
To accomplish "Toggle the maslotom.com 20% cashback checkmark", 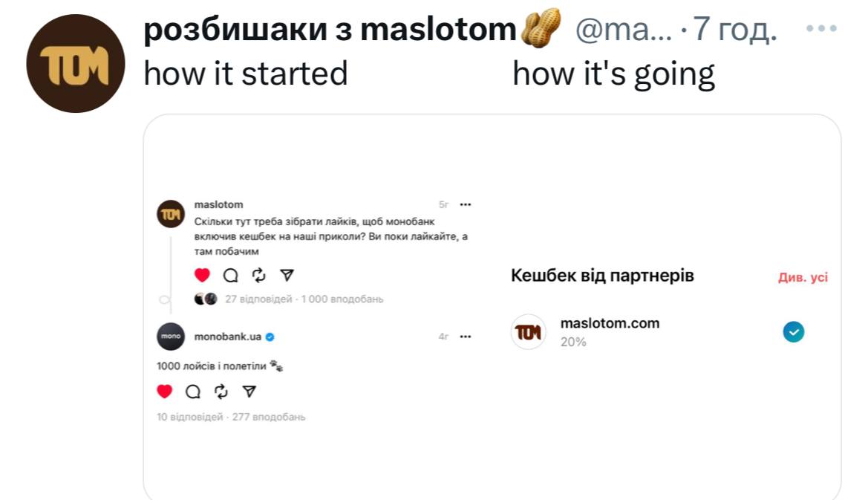I will tap(793, 331).
